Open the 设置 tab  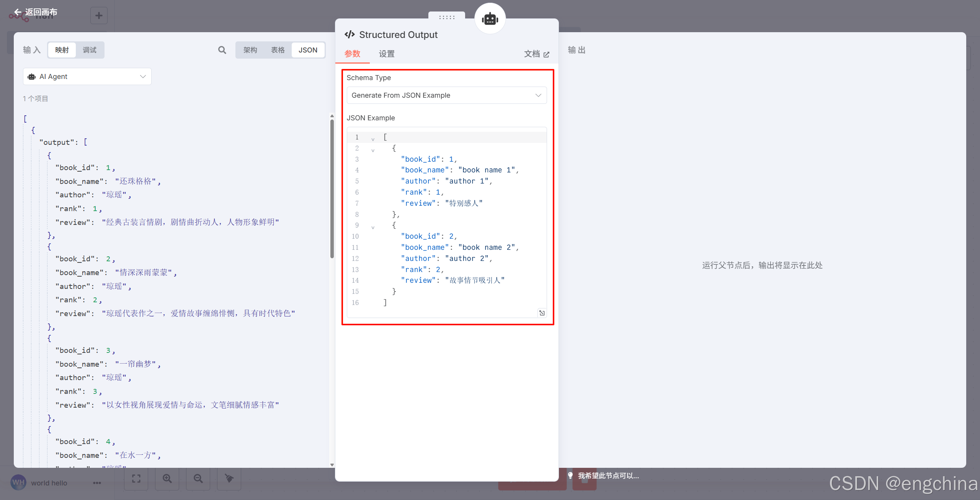386,54
